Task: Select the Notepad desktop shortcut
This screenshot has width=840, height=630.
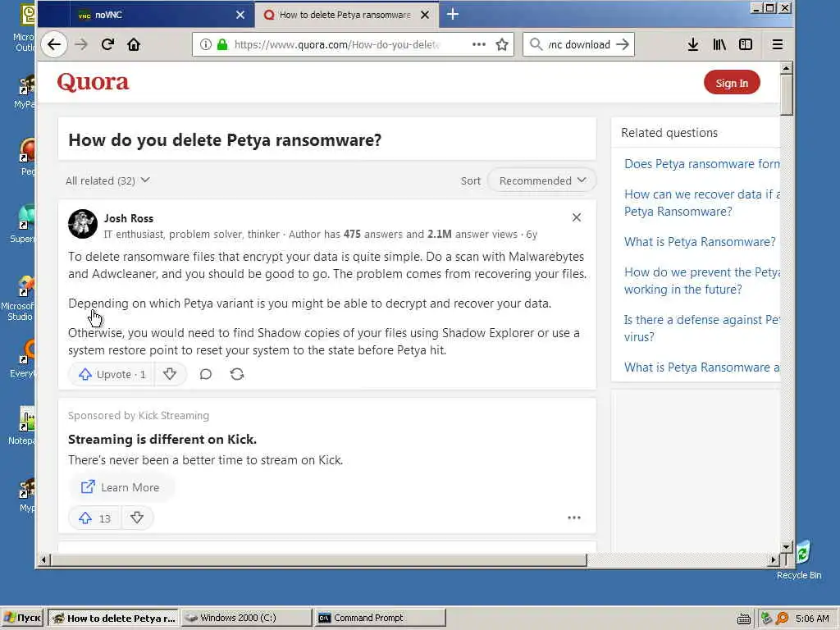Action: point(24,426)
